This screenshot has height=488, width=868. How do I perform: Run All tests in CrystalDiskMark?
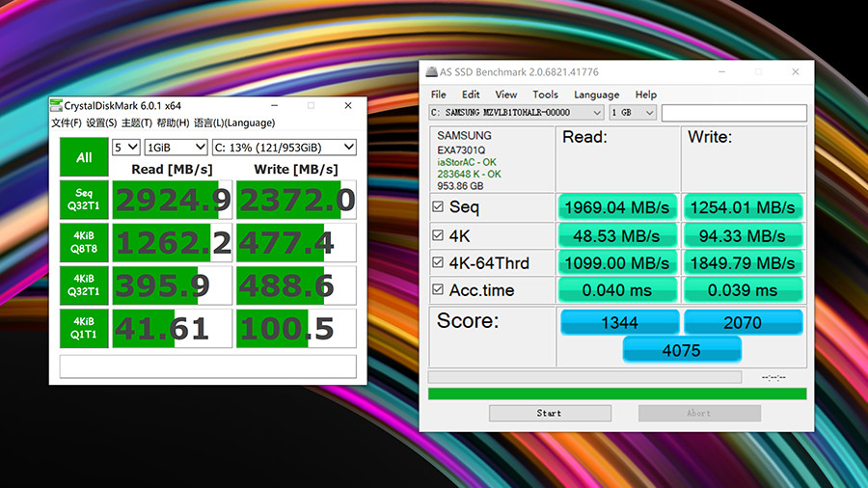coord(84,157)
